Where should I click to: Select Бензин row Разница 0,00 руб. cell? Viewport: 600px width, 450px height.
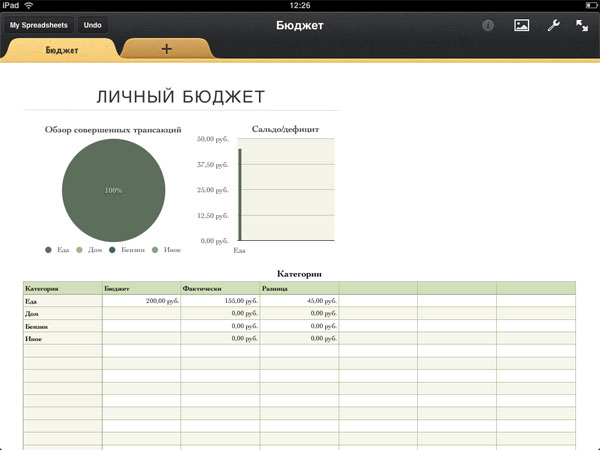tap(299, 326)
